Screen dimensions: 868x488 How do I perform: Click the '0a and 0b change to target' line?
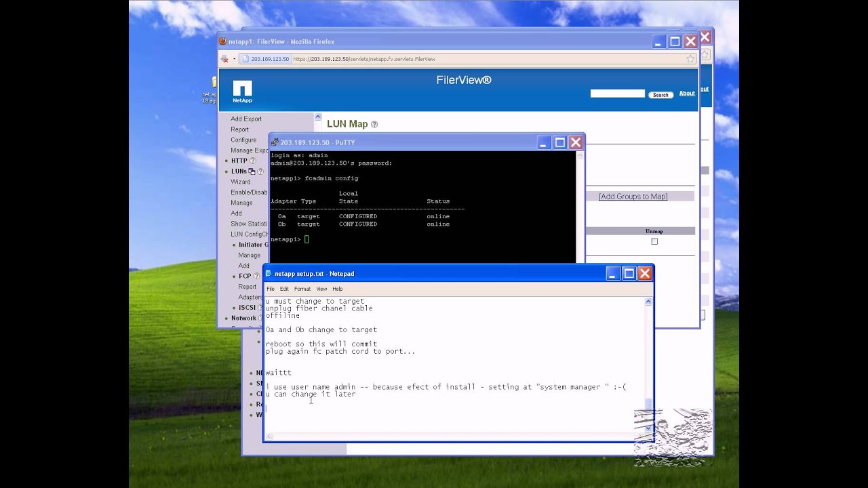click(321, 330)
